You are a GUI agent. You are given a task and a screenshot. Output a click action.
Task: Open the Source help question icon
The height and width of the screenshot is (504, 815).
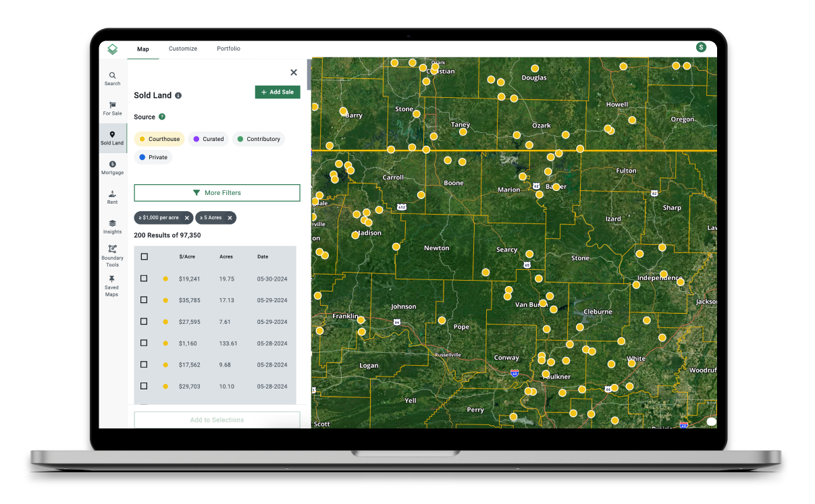(x=162, y=117)
